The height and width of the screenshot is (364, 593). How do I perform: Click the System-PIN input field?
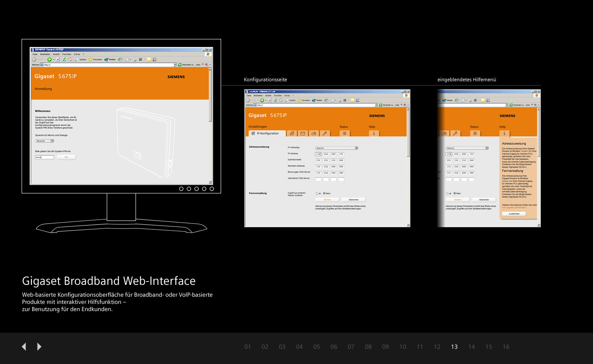point(44,157)
